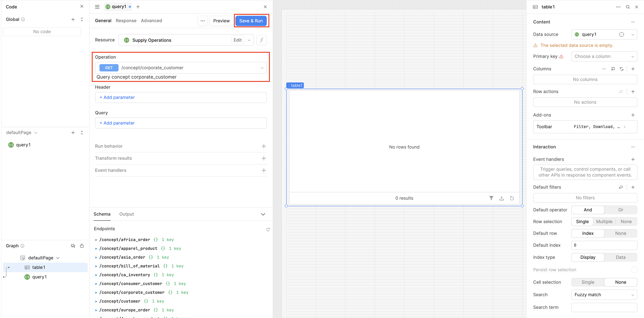Open the hamburger menu in query editor

pos(97,7)
